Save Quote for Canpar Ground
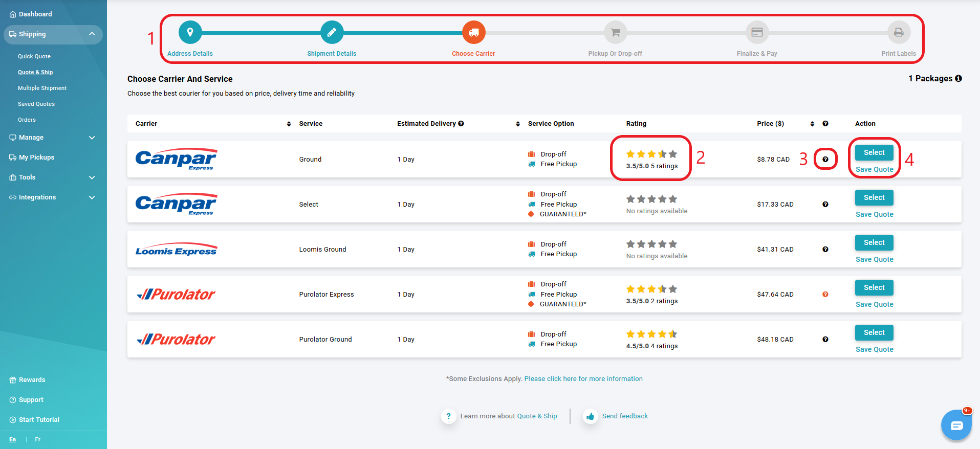980x449 pixels. pos(875,169)
